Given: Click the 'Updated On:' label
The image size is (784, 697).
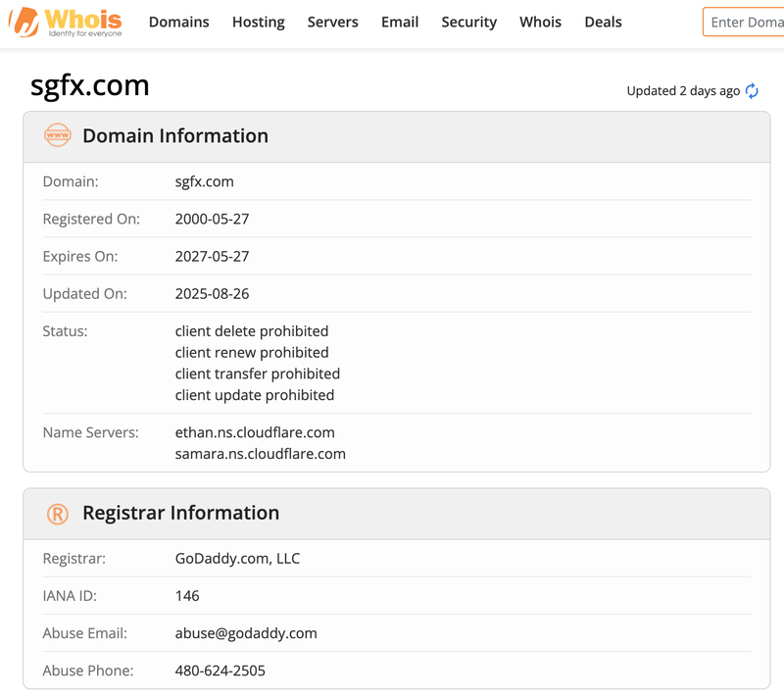Looking at the screenshot, I should [84, 294].
